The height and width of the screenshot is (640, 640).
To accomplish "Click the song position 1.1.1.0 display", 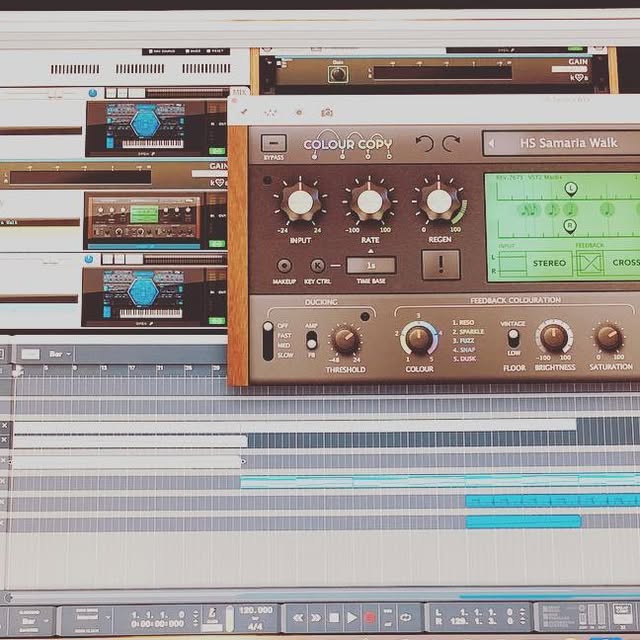I will tap(158, 615).
